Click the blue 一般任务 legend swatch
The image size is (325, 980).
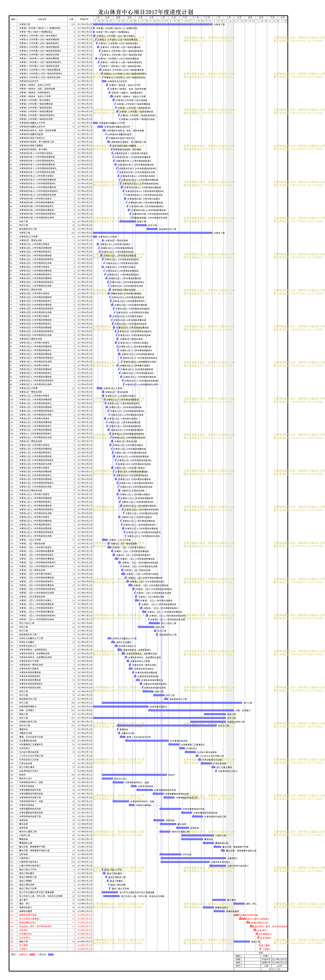(51, 955)
